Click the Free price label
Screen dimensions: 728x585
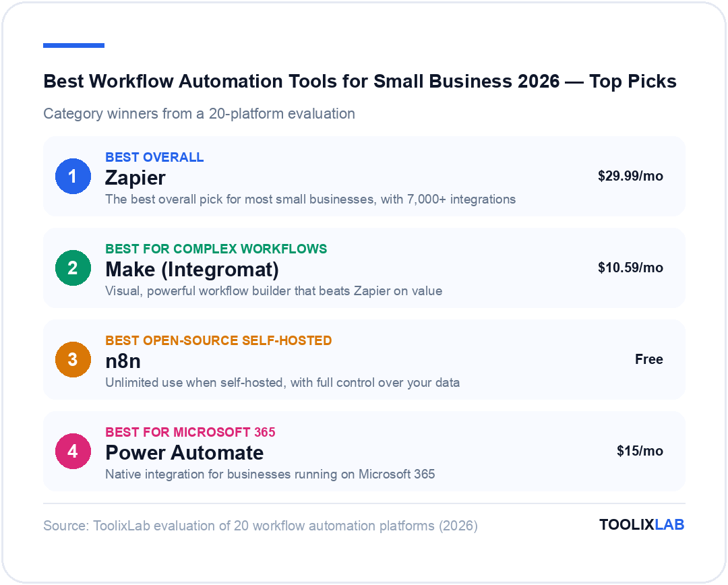pos(649,359)
